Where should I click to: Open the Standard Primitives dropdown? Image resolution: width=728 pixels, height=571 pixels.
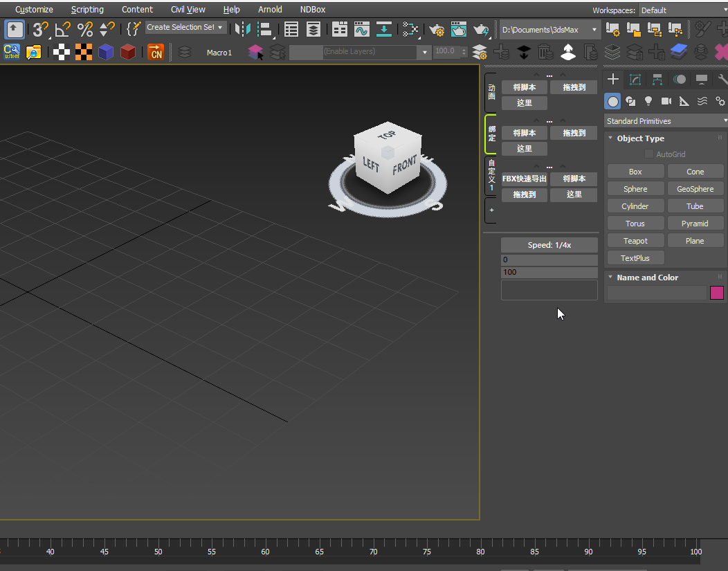coord(666,121)
